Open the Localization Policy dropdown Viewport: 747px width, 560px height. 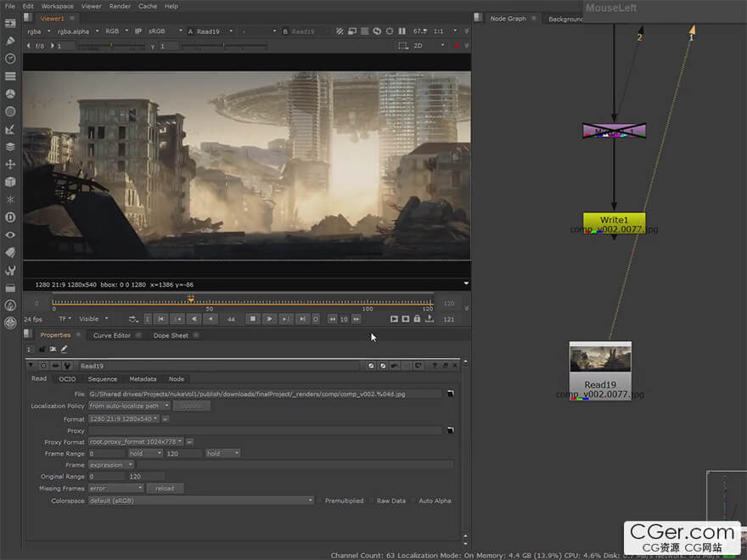(129, 406)
